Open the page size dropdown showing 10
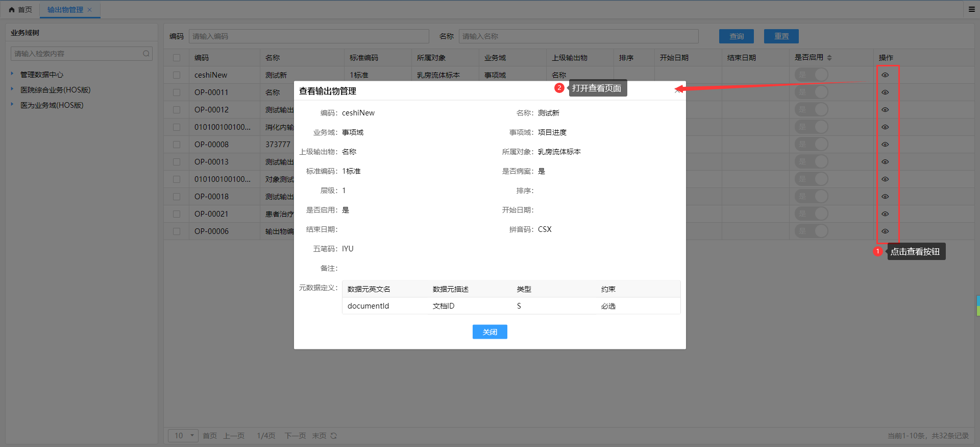 tap(183, 436)
